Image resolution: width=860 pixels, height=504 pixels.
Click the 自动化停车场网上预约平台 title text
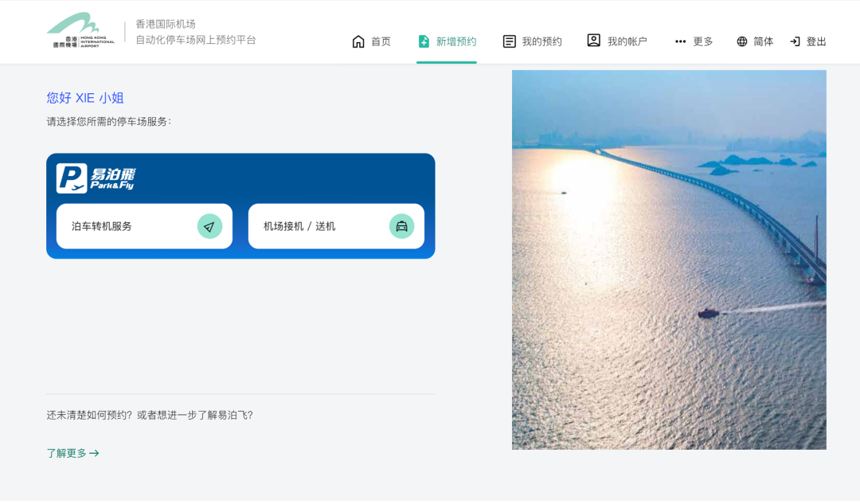click(x=196, y=40)
